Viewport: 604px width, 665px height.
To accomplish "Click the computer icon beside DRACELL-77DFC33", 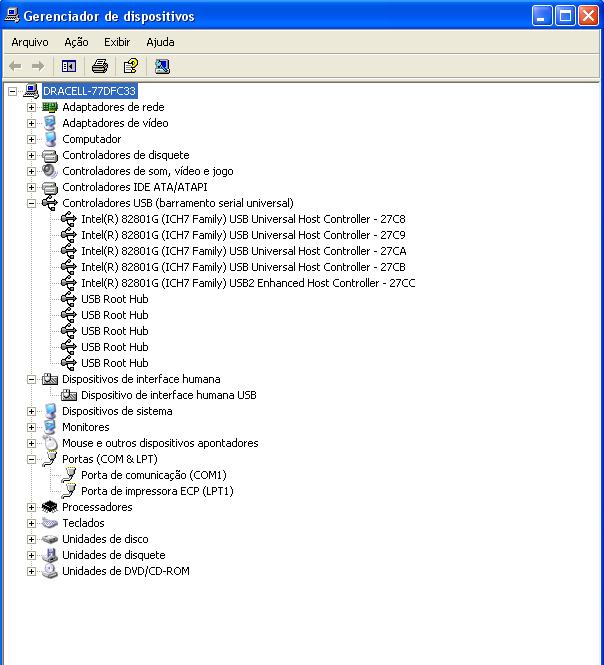I will [x=31, y=91].
